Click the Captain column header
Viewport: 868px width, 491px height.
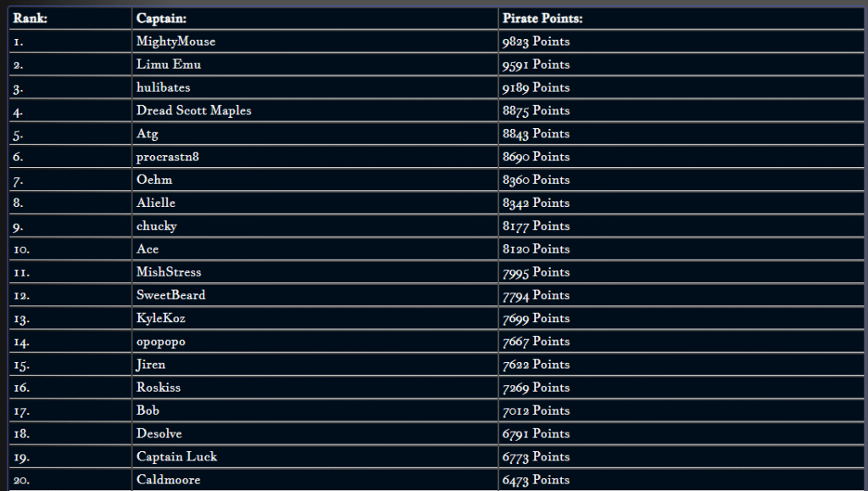161,18
